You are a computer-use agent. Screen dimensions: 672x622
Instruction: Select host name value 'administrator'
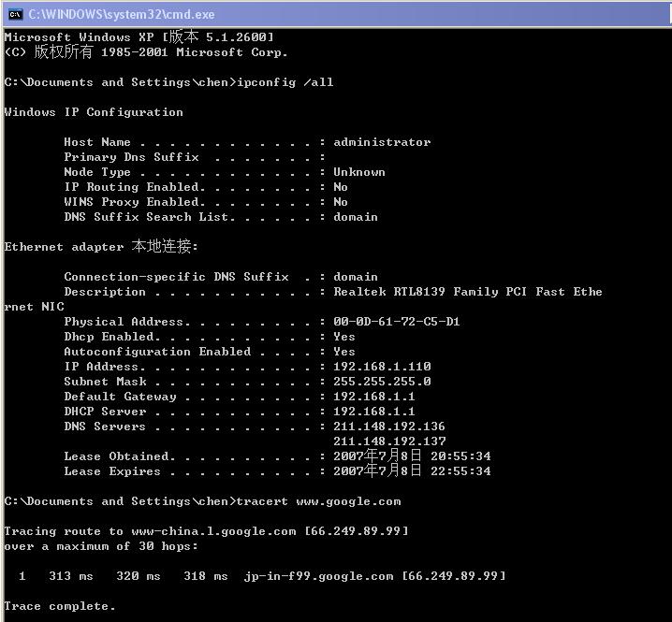pyautogui.click(x=382, y=142)
